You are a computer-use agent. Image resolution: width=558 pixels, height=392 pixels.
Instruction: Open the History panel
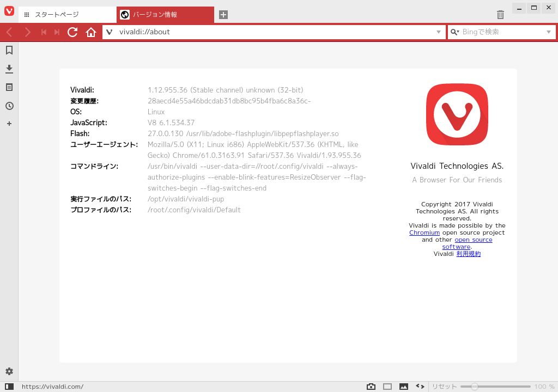pyautogui.click(x=9, y=105)
